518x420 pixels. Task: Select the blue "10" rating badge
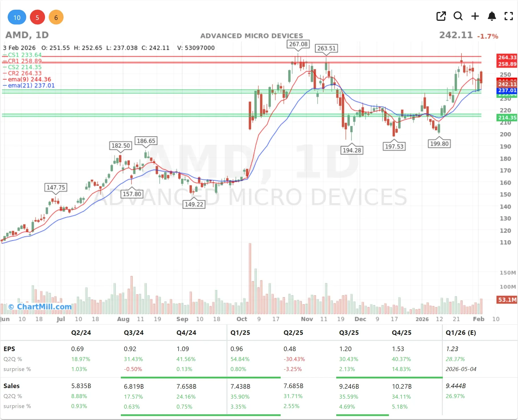(x=17, y=17)
